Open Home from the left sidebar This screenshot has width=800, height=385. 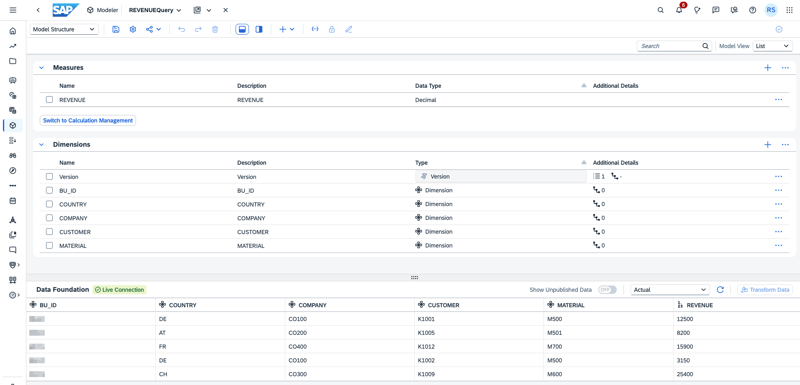click(13, 31)
